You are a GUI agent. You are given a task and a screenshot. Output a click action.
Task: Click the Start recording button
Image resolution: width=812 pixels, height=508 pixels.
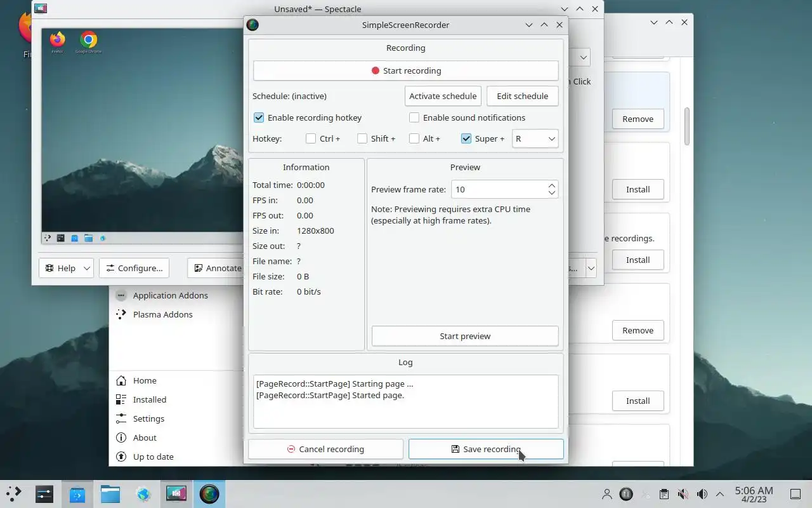pos(405,70)
